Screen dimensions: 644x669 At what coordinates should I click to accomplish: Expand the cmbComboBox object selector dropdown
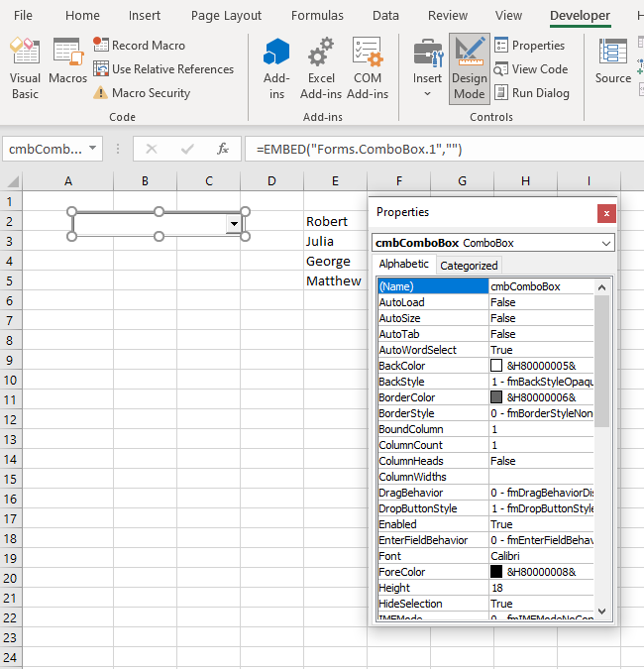606,243
